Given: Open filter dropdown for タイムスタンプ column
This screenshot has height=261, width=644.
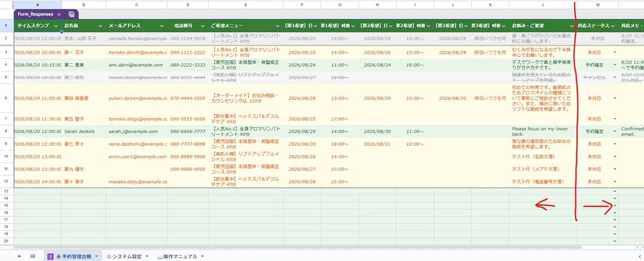Looking at the screenshot, I should pos(56,25).
